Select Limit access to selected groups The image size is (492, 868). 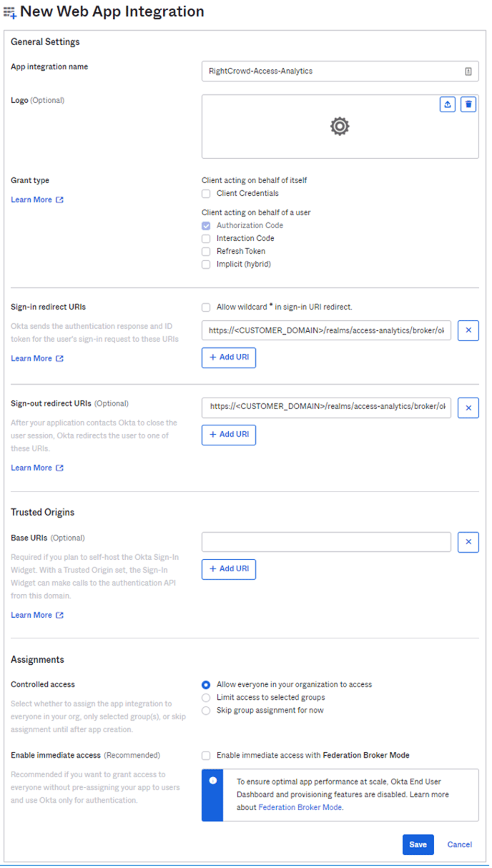click(207, 697)
